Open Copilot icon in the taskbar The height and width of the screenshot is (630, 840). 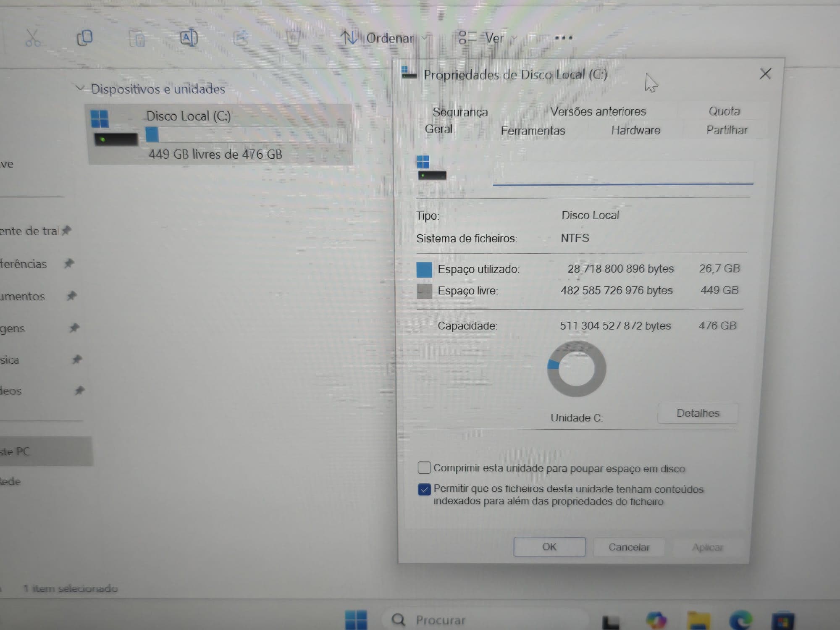pyautogui.click(x=656, y=621)
